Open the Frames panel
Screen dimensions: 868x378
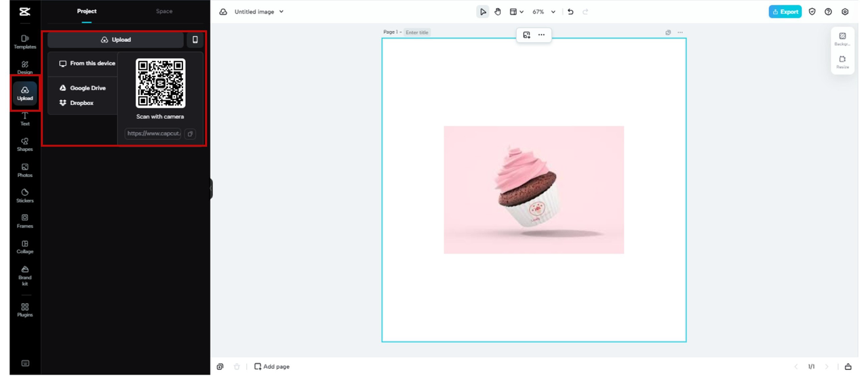(25, 221)
